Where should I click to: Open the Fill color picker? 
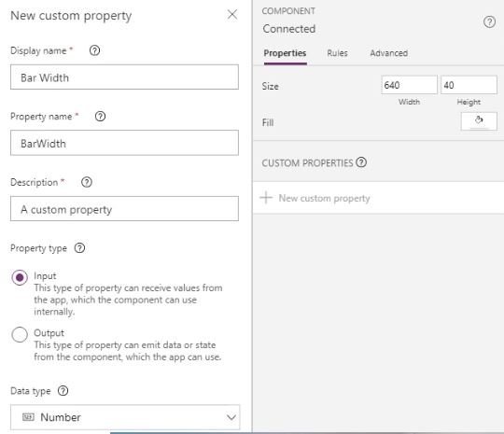[479, 121]
